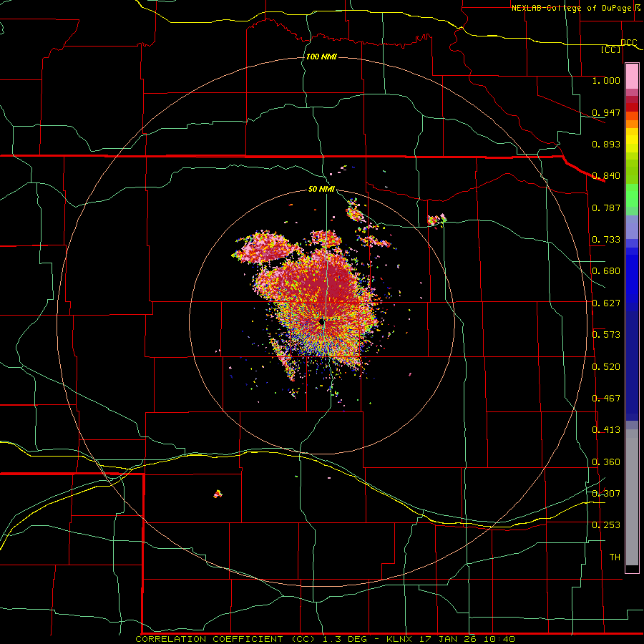The width and height of the screenshot is (644, 644).
Task: Click the 0.733 scale value
Action: coord(606,240)
